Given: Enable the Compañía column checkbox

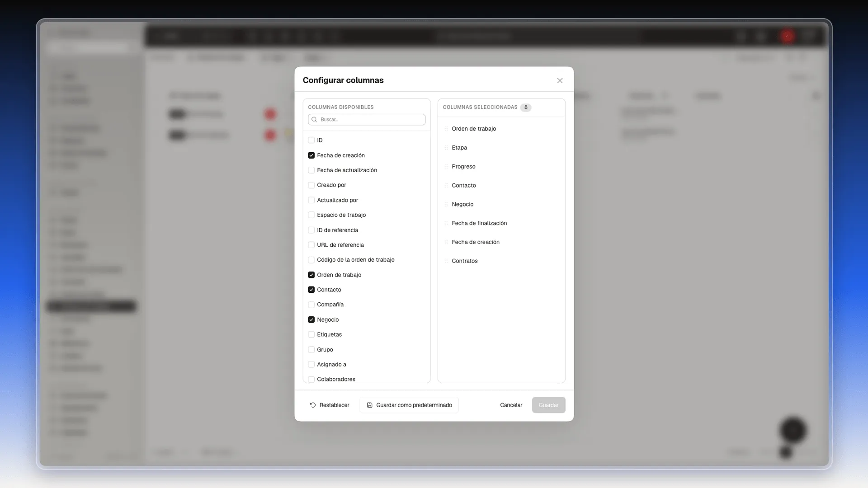Looking at the screenshot, I should [x=311, y=305].
